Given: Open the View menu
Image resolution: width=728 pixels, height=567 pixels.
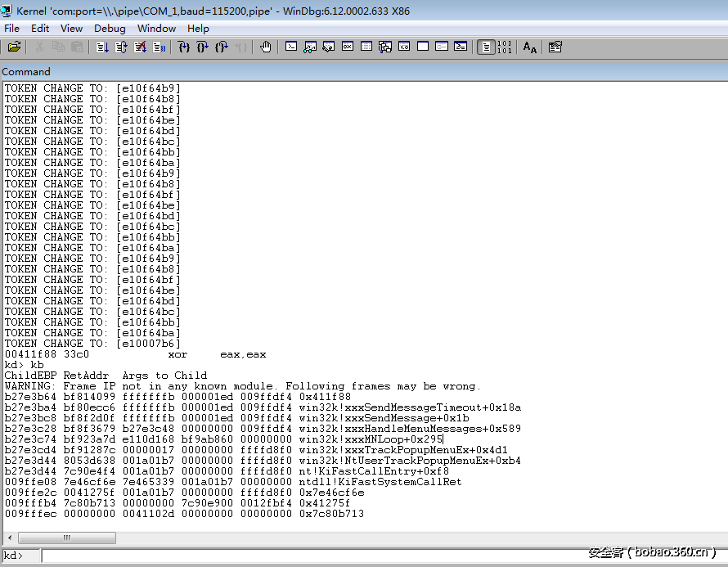Looking at the screenshot, I should [71, 28].
